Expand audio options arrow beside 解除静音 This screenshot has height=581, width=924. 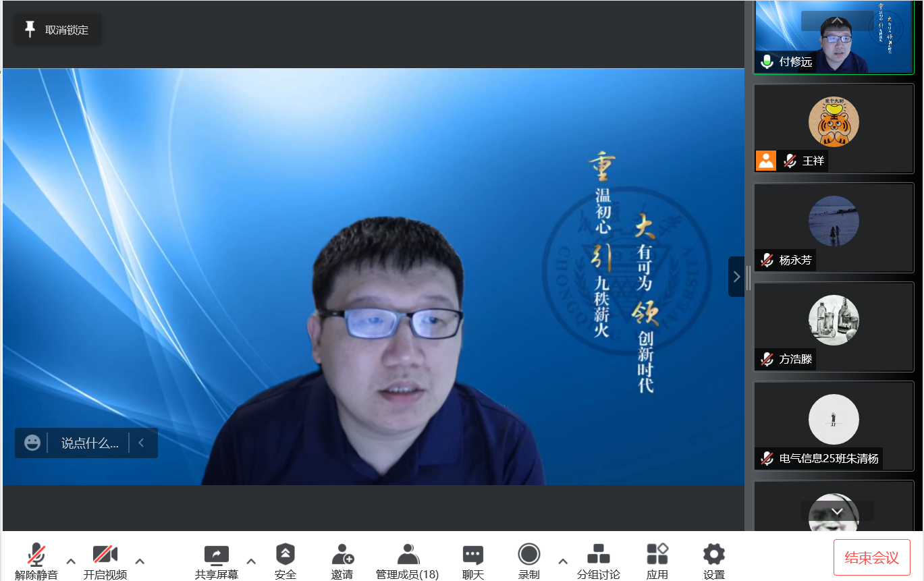[x=71, y=561]
